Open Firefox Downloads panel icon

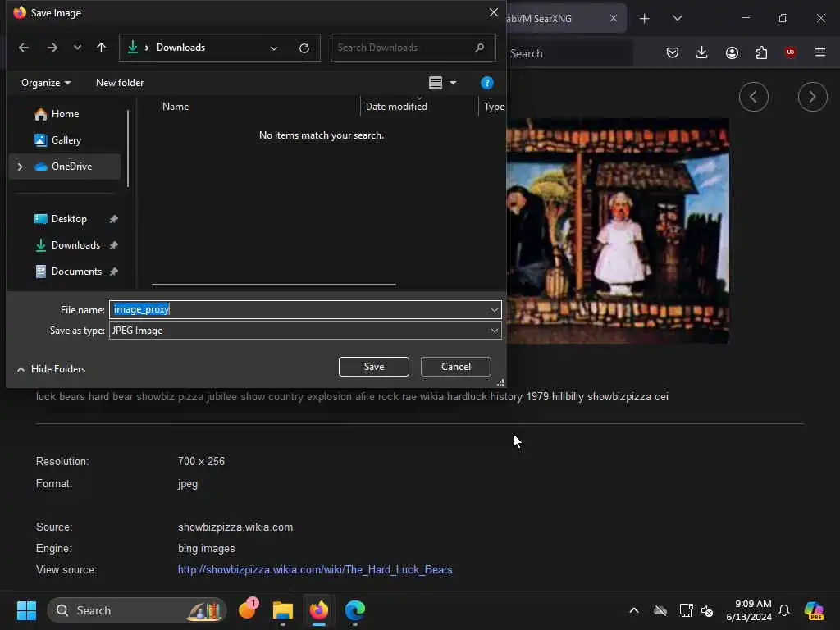[x=702, y=52]
